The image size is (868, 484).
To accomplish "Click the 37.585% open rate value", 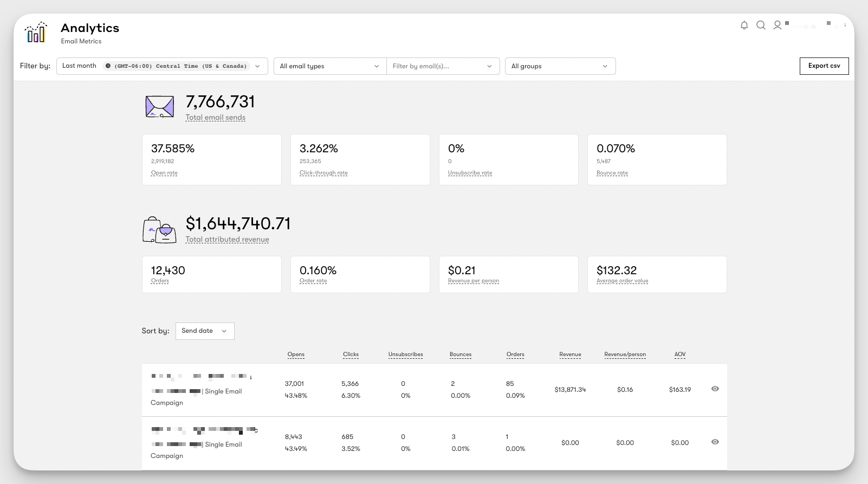I will (173, 149).
